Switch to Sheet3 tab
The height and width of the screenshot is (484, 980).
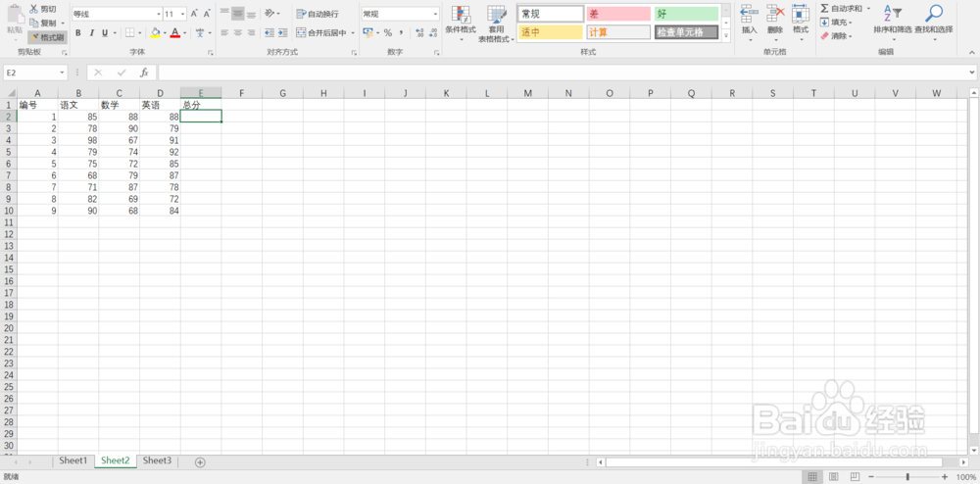point(157,460)
